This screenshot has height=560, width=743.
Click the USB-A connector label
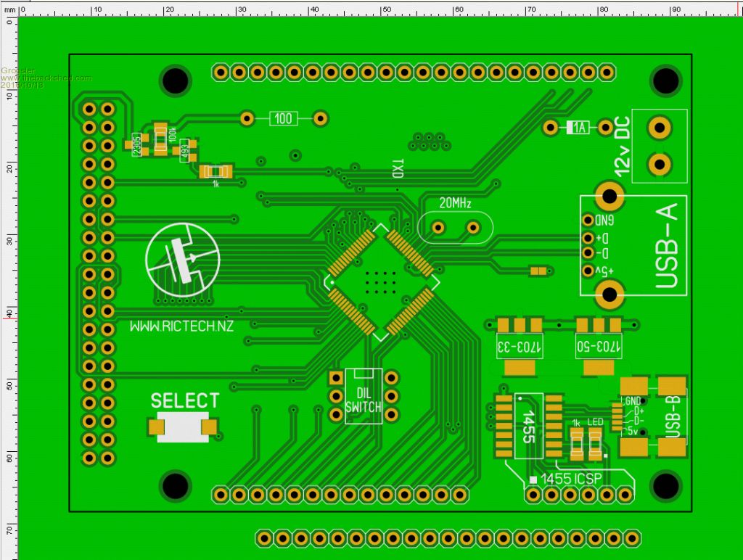666,245
